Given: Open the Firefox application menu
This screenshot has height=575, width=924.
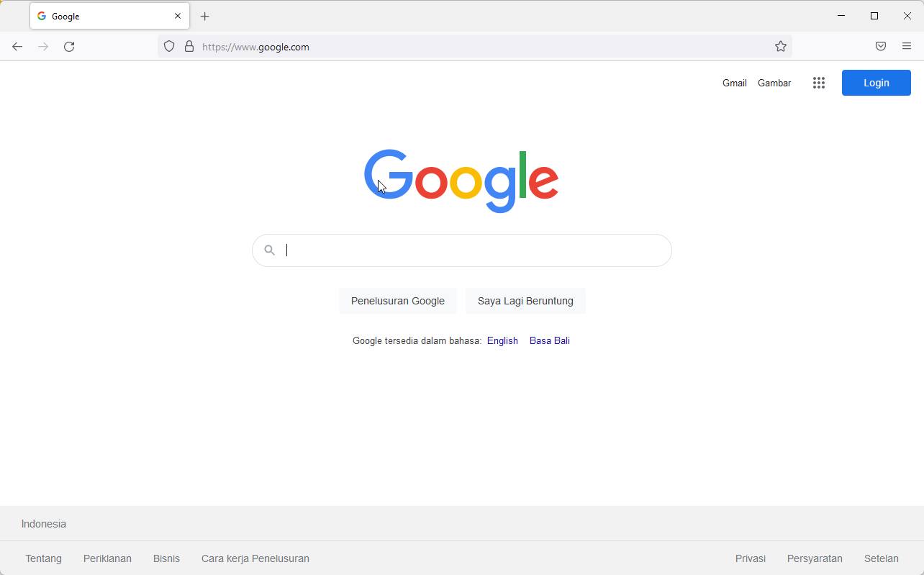Looking at the screenshot, I should tap(906, 46).
